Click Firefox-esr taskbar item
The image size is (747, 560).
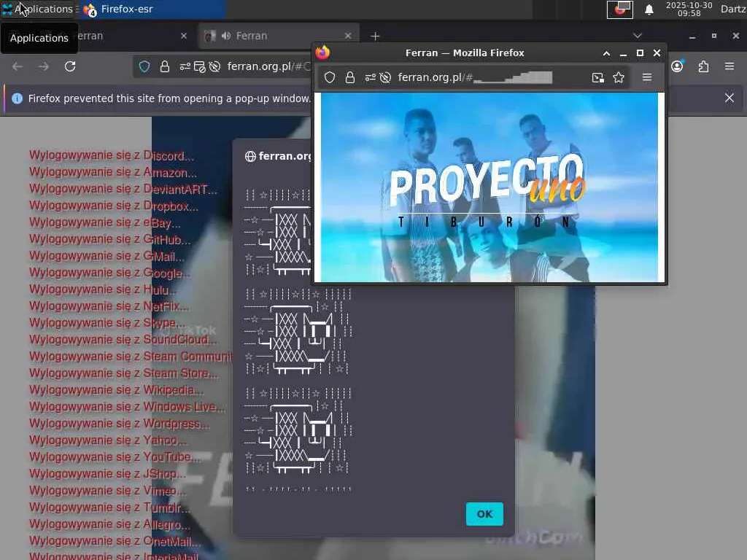pyautogui.click(x=152, y=9)
